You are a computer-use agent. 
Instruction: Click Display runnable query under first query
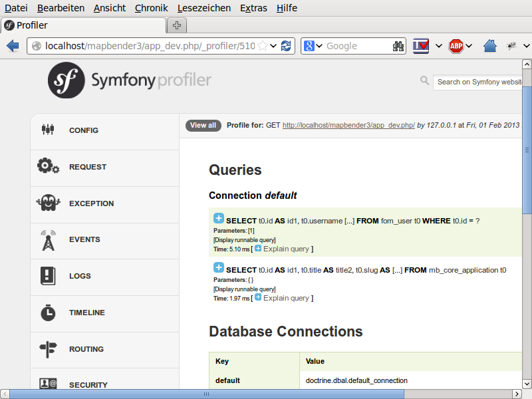click(x=244, y=239)
